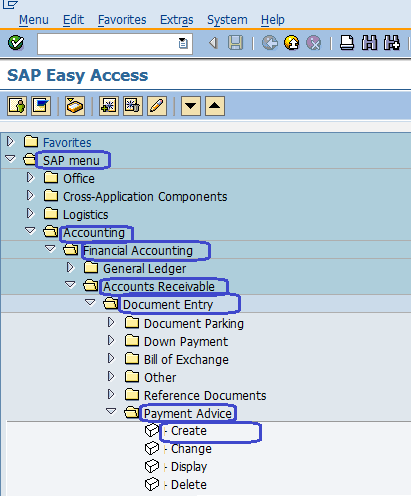Select the Create transaction under Payment Advice

pos(189,431)
